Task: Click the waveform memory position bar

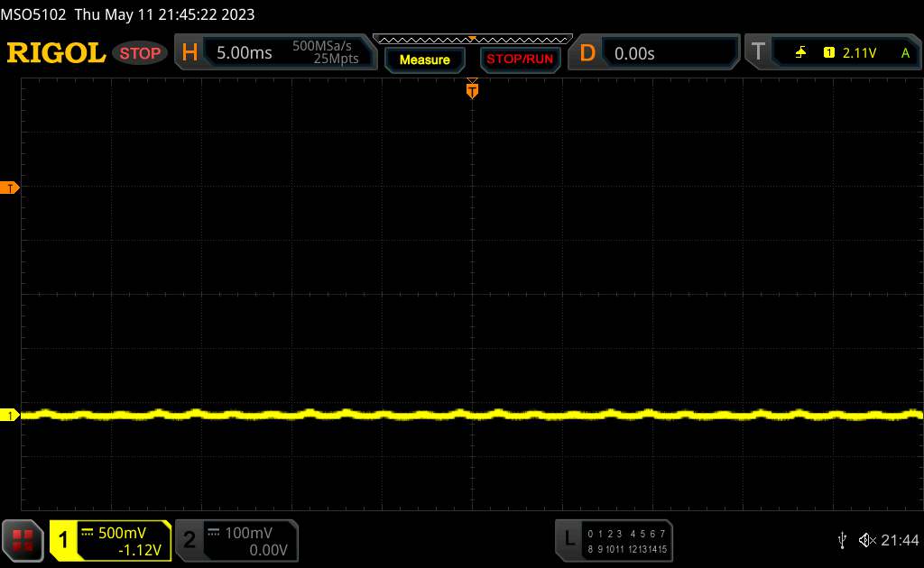Action: point(472,39)
